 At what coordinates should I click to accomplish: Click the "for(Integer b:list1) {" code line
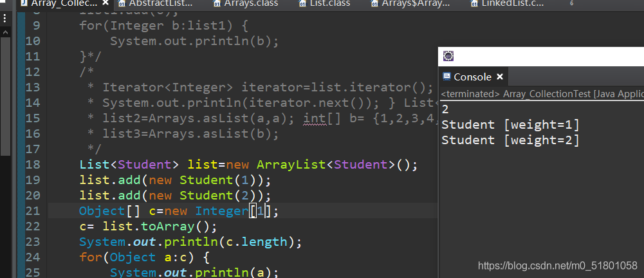[x=163, y=26]
